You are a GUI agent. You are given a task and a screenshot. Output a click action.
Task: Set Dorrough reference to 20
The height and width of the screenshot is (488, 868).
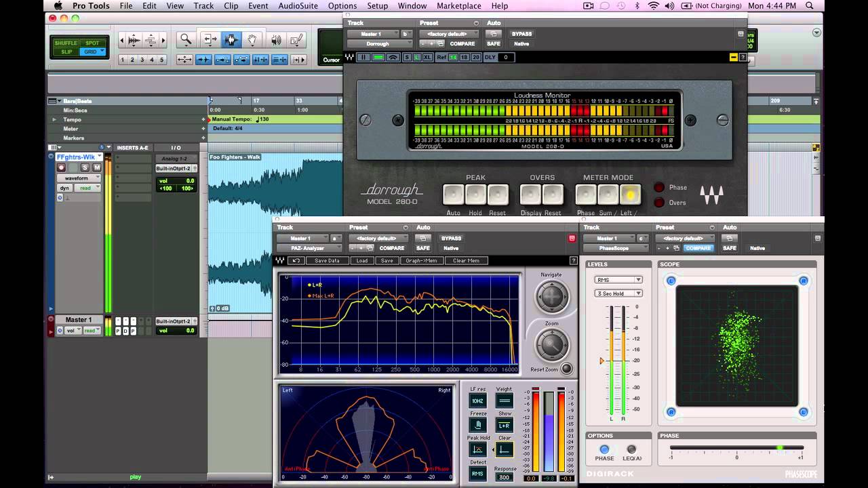pyautogui.click(x=475, y=58)
